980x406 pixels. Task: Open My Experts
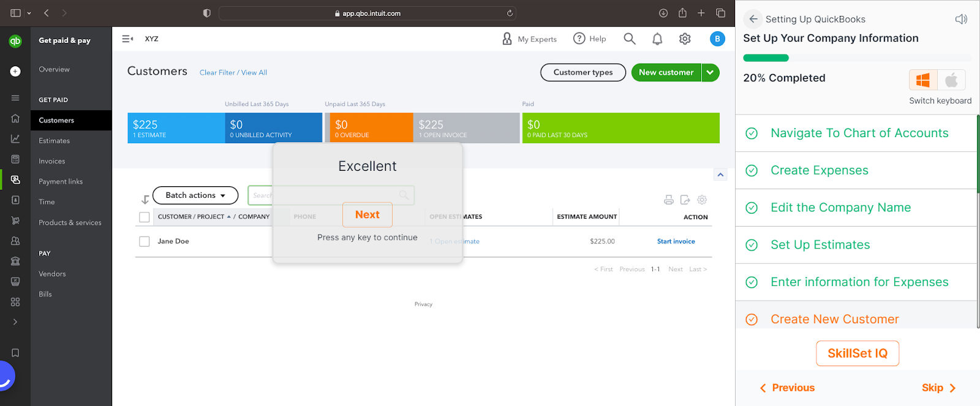[529, 39]
